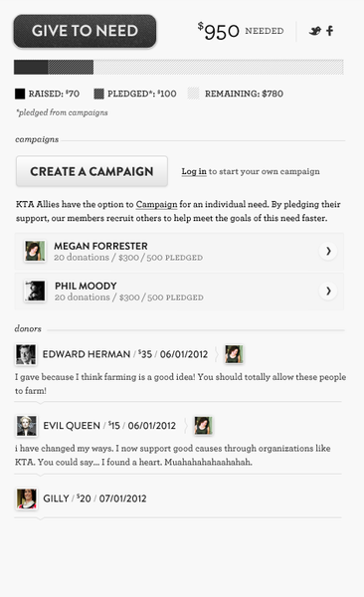Open Phil Moody's campaign avatar
The height and width of the screenshot is (597, 364).
tap(35, 291)
